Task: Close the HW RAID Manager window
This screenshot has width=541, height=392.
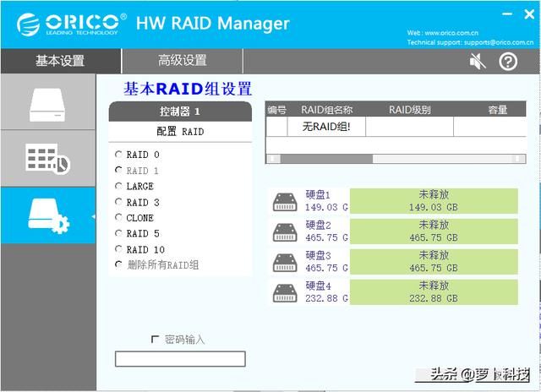Action: (x=529, y=14)
